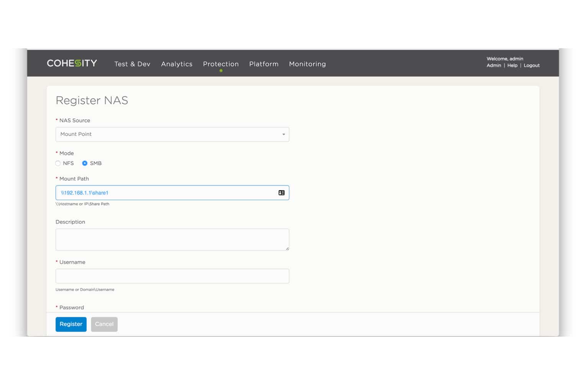588x383 pixels.
Task: Click the Admin link in header
Action: click(x=494, y=65)
